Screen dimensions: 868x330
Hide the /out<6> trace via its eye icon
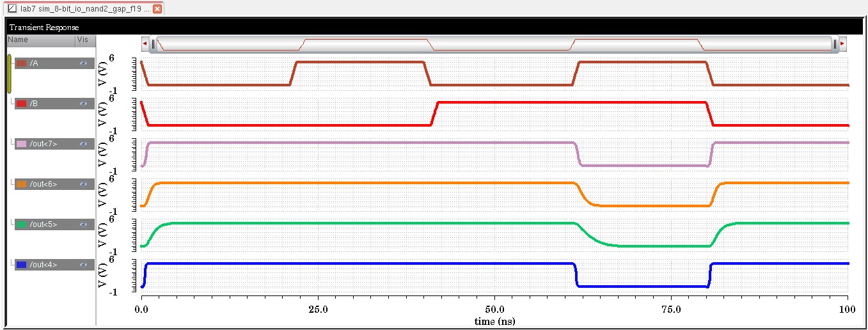coord(83,184)
